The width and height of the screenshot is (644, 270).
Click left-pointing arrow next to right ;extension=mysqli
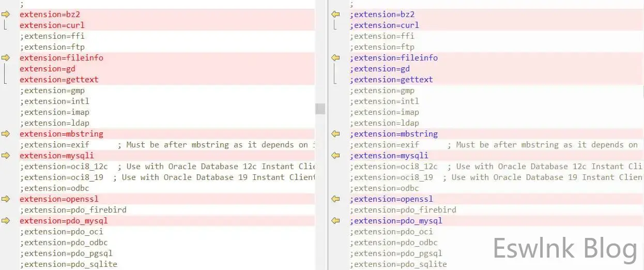point(335,156)
